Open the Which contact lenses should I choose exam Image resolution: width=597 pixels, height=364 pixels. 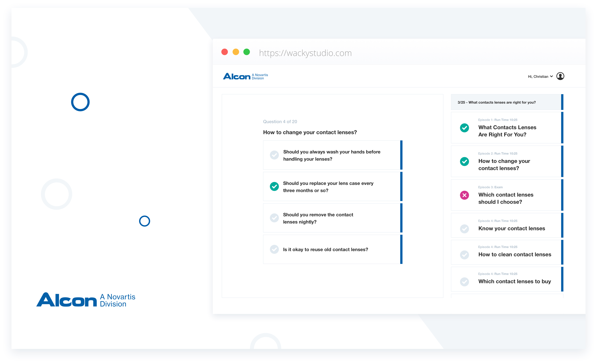(x=505, y=198)
